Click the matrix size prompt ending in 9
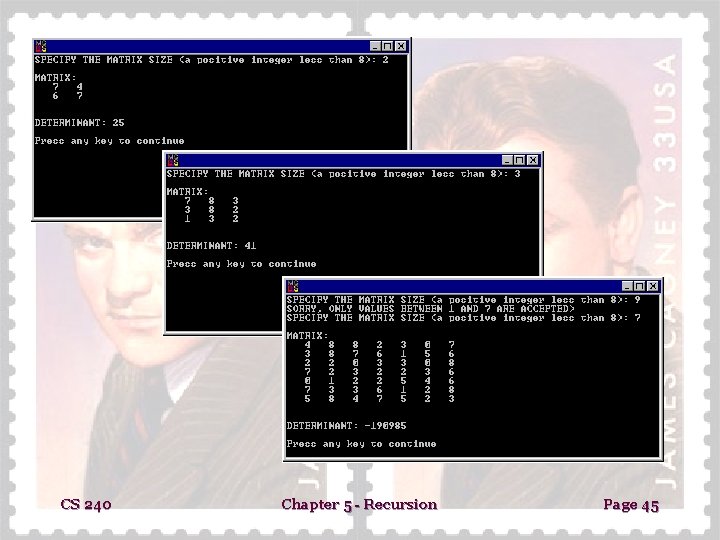The image size is (720, 540). pyautogui.click(x=463, y=300)
